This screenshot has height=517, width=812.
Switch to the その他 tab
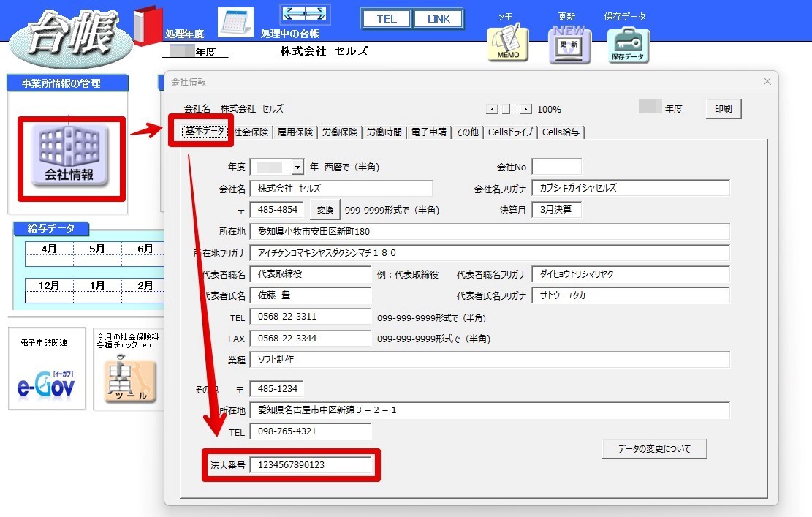coord(467,132)
